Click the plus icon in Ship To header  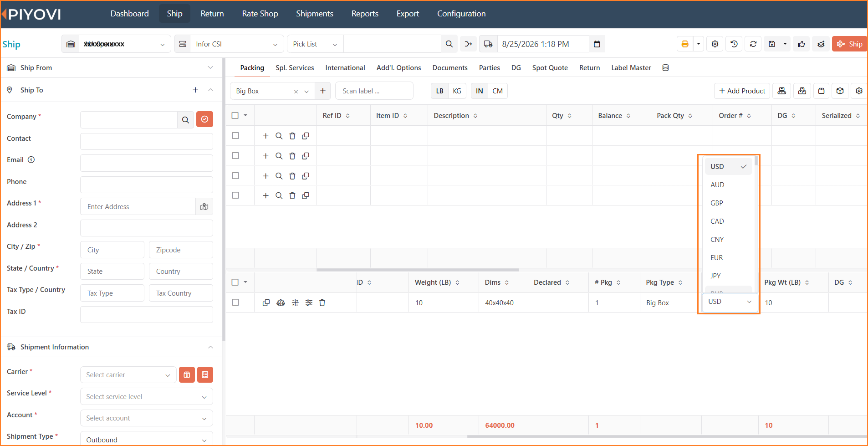coord(195,90)
